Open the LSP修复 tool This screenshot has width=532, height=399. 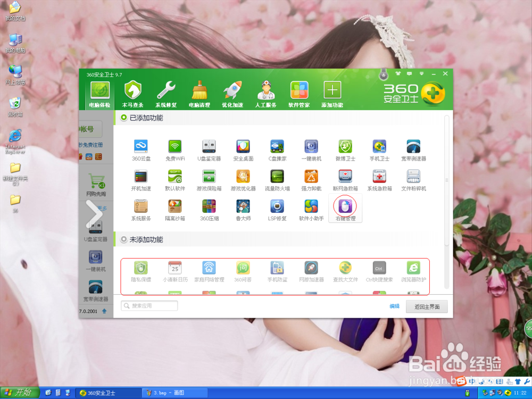pos(277,210)
